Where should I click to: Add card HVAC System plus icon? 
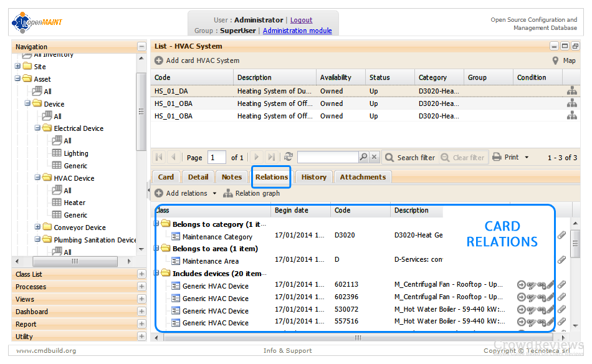pyautogui.click(x=159, y=60)
